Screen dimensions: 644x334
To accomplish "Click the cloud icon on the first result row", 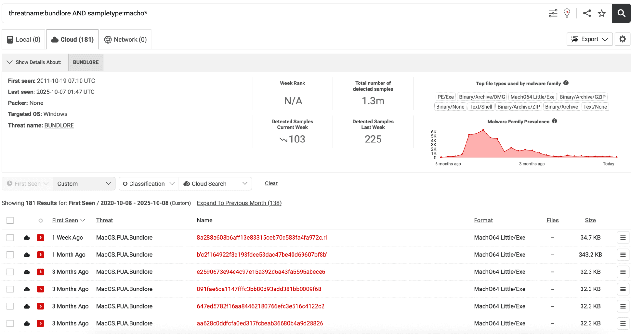I will (26, 238).
